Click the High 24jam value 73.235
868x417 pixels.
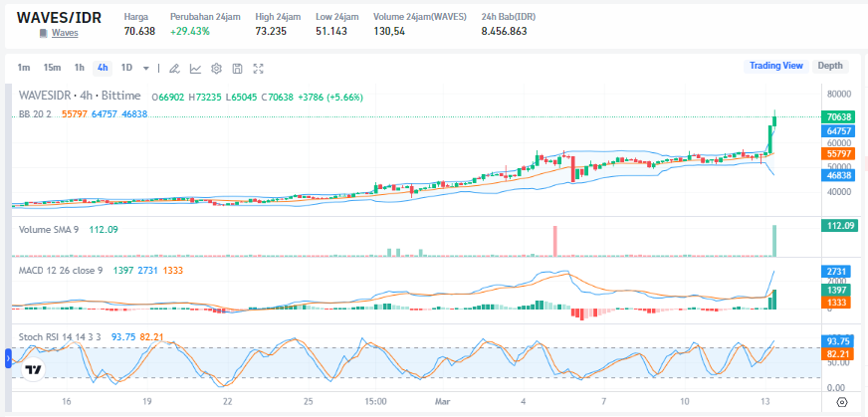click(x=271, y=31)
